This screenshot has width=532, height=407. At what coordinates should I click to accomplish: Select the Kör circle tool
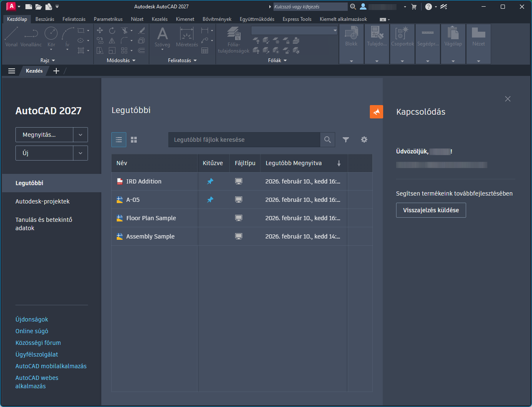51,37
